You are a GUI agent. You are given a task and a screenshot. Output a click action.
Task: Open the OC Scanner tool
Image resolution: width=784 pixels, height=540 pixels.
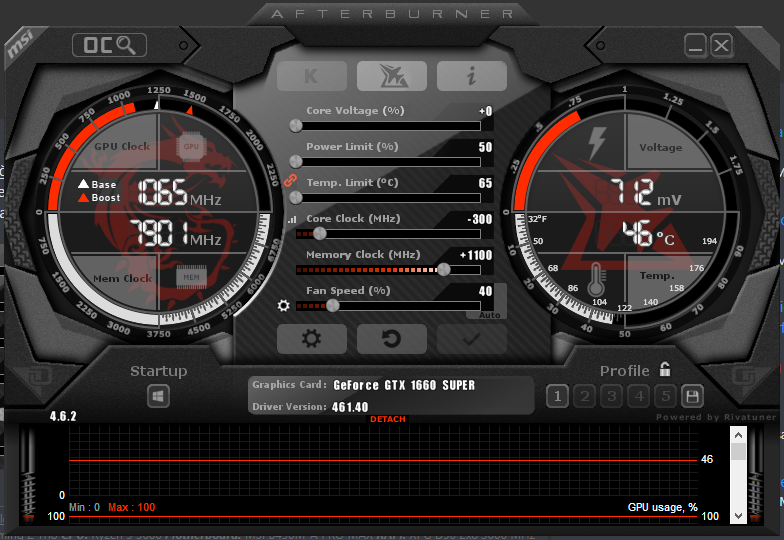110,45
